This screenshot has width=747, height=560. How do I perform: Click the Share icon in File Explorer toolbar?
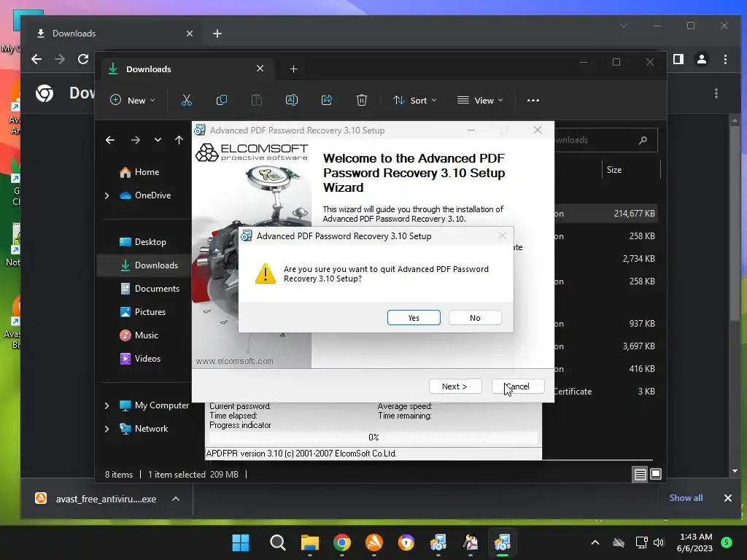[x=327, y=100]
